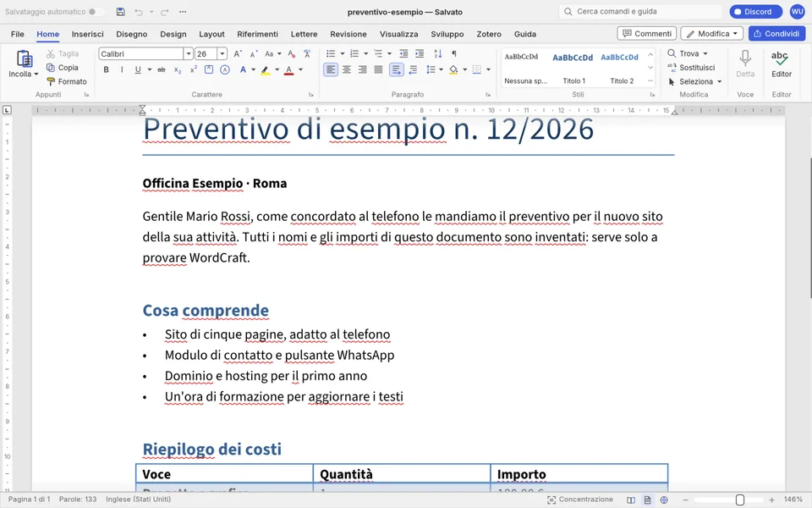Open the Modifica editing mode dropdown
Screen dimensions: 812x508
711,34
